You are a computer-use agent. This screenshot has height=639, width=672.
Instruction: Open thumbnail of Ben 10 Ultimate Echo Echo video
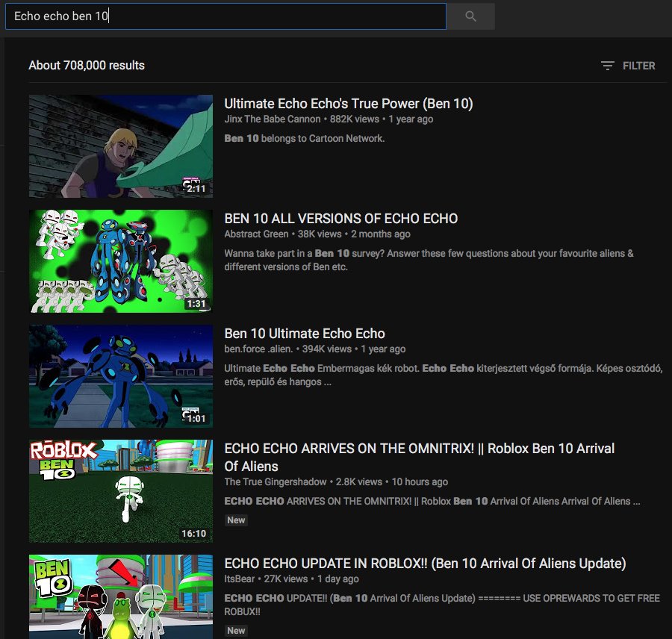point(121,375)
